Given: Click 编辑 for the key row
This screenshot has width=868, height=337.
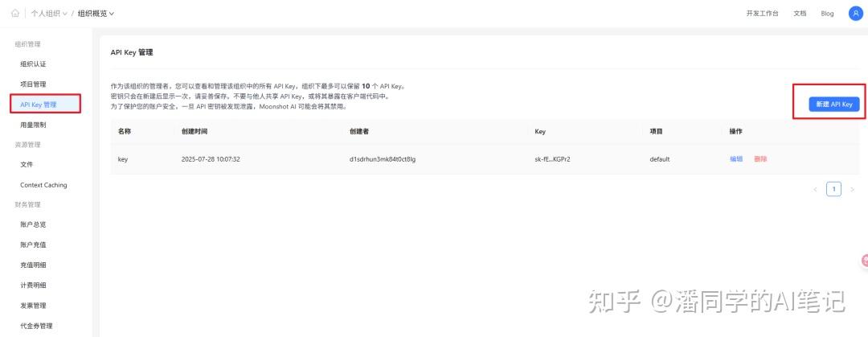Looking at the screenshot, I should pyautogui.click(x=736, y=159).
